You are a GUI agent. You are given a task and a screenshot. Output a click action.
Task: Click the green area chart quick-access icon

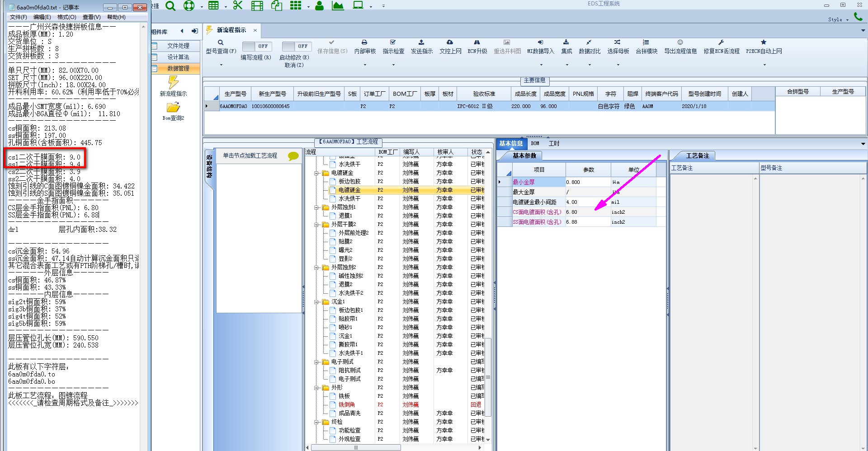click(x=338, y=5)
